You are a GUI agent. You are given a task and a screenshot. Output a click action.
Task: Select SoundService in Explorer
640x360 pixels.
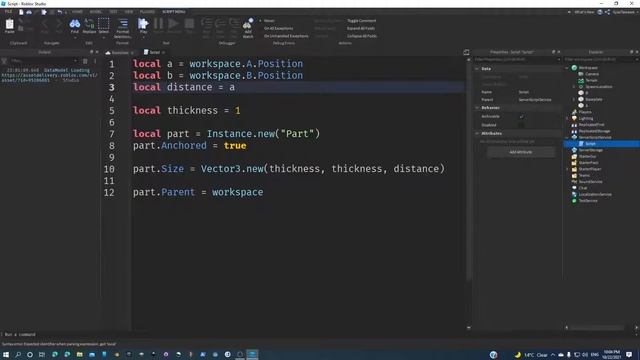[x=587, y=182]
